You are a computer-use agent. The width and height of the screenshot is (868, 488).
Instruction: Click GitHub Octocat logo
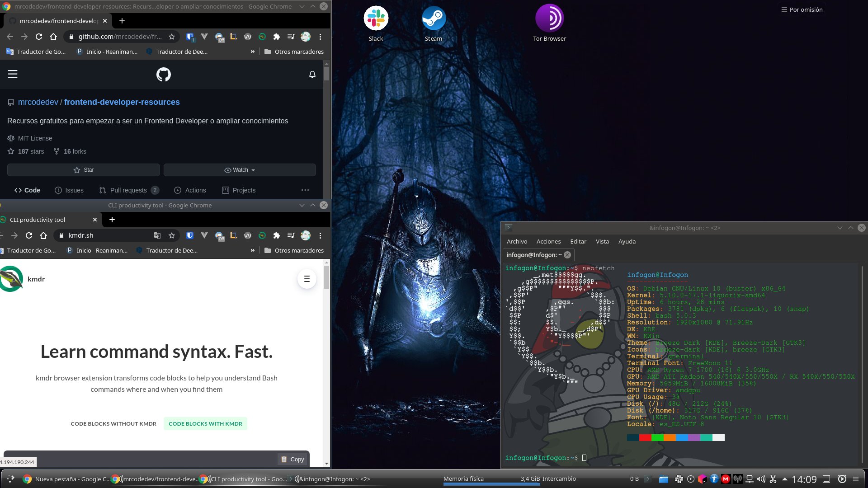(x=164, y=75)
